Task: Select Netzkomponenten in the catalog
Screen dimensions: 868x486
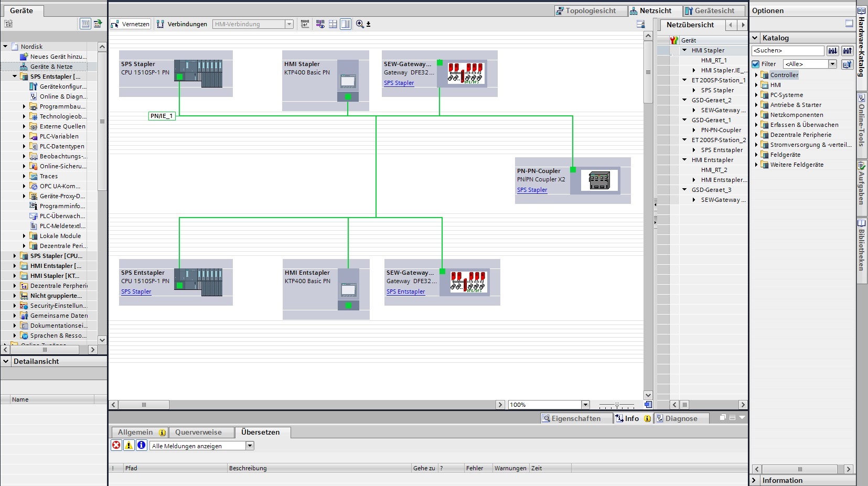Action: (796, 115)
